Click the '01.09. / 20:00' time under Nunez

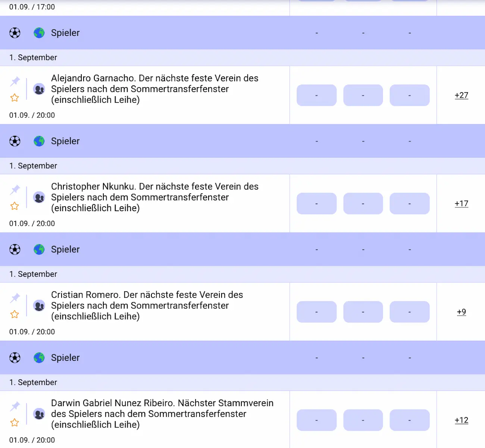point(32,440)
